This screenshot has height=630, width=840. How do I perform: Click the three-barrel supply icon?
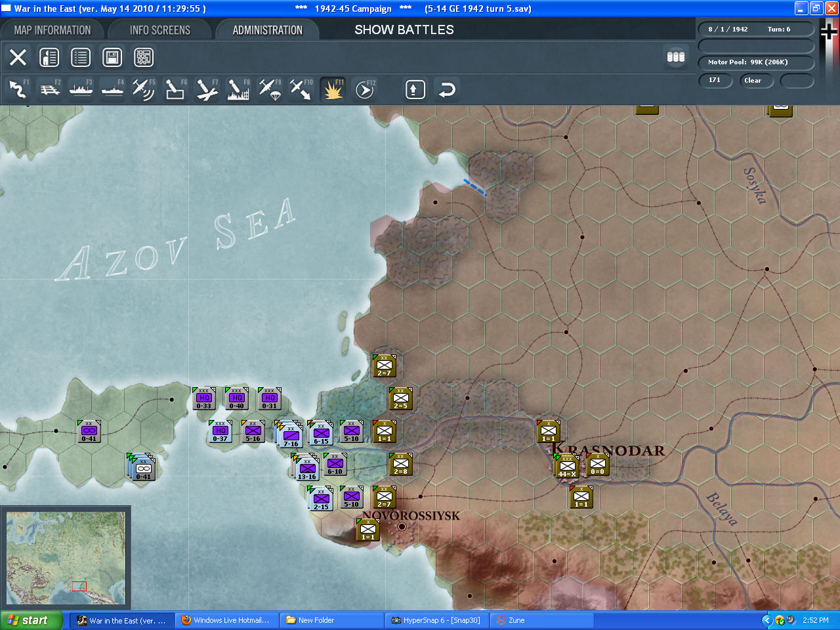click(x=676, y=56)
